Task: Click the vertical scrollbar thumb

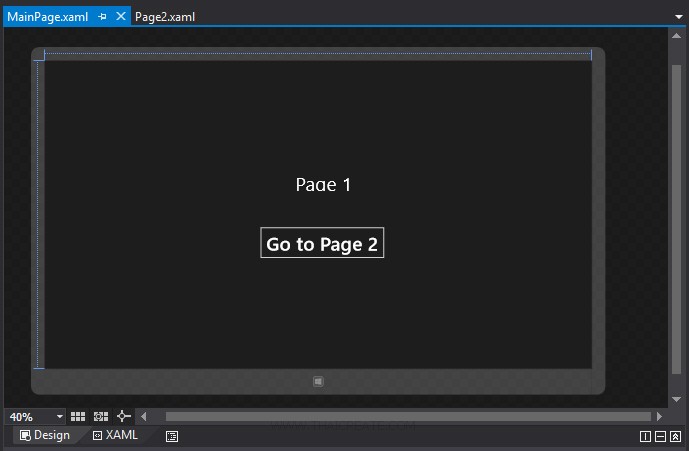Action: [677, 219]
